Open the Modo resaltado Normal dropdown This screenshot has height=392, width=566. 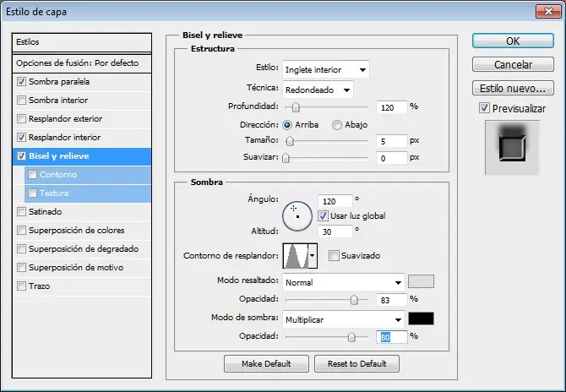coord(344,282)
